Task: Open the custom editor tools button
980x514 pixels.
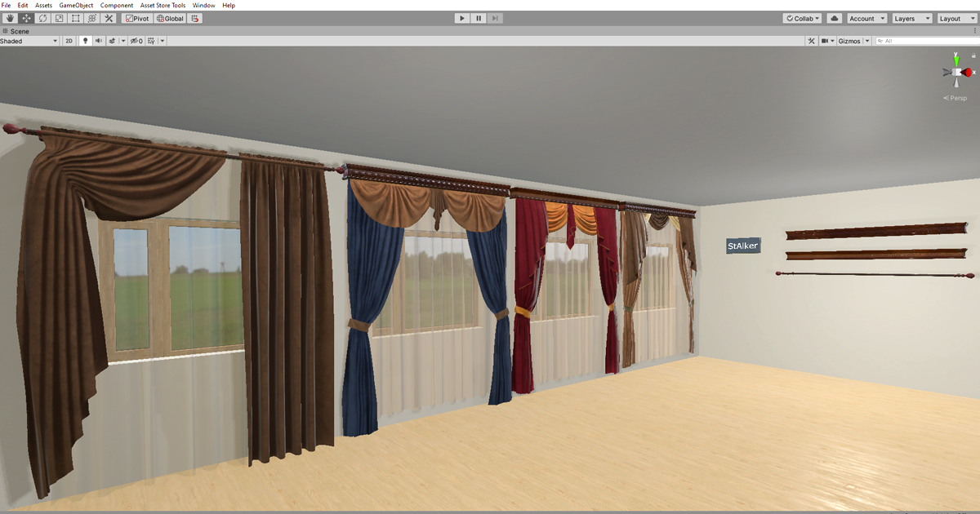Action: coord(108,18)
